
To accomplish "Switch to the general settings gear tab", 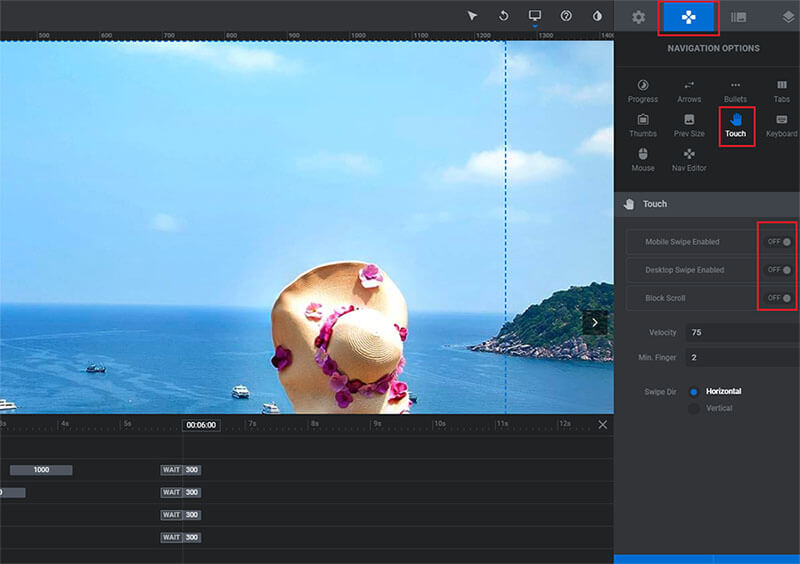I will click(638, 17).
